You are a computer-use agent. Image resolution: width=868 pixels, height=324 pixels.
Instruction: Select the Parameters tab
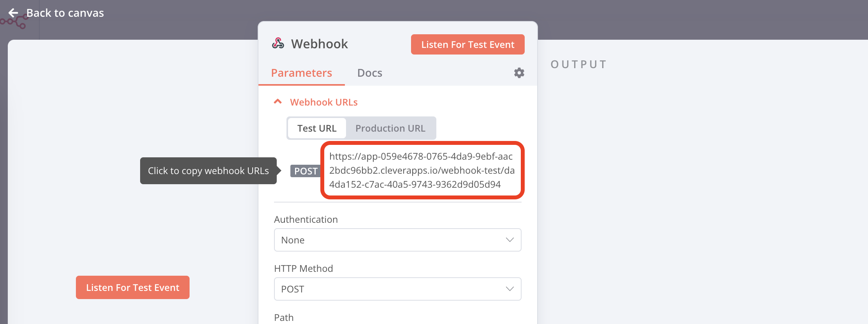(x=301, y=73)
